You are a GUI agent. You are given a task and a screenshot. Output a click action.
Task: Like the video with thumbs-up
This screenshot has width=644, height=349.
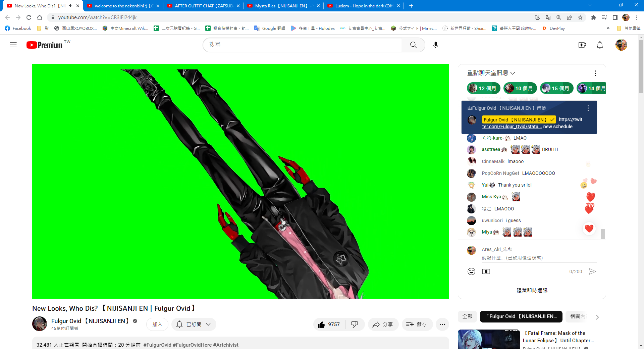click(329, 325)
